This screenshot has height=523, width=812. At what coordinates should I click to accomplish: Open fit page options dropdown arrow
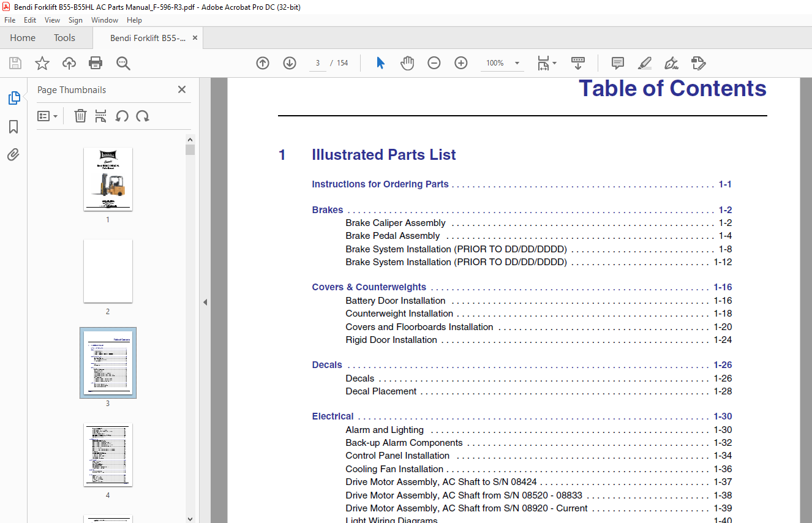[554, 63]
